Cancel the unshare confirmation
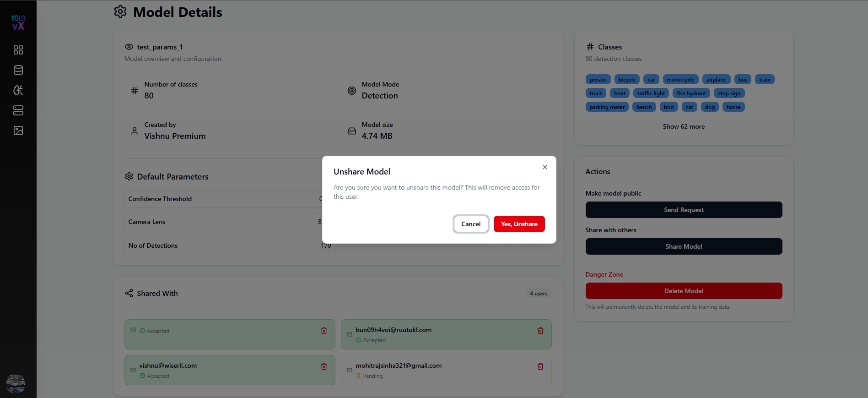The height and width of the screenshot is (398, 868). click(471, 224)
